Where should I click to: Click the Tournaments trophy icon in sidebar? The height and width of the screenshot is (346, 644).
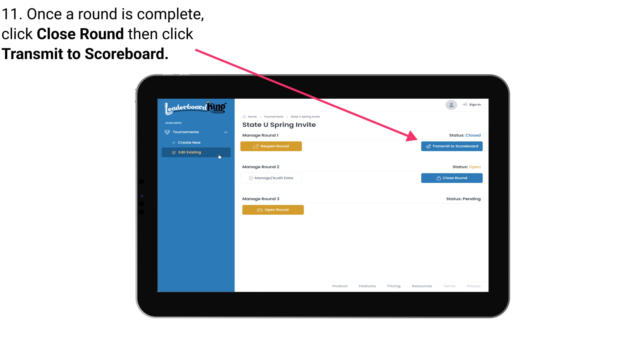click(x=167, y=131)
